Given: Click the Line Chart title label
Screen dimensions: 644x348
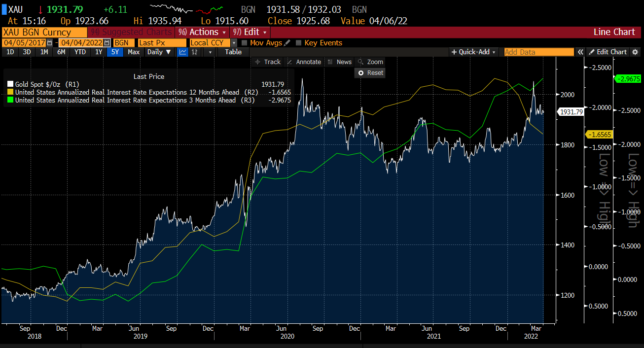Looking at the screenshot, I should [614, 32].
